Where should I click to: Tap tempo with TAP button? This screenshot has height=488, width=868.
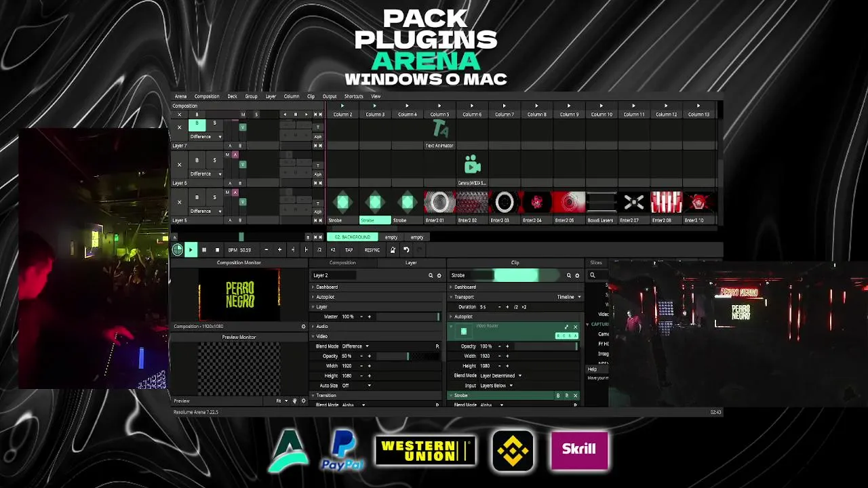click(349, 250)
